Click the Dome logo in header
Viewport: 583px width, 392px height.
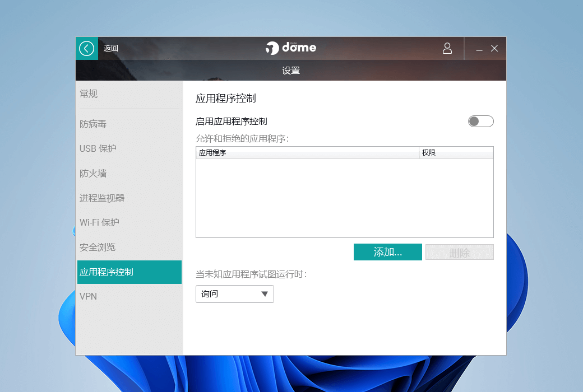tap(291, 48)
